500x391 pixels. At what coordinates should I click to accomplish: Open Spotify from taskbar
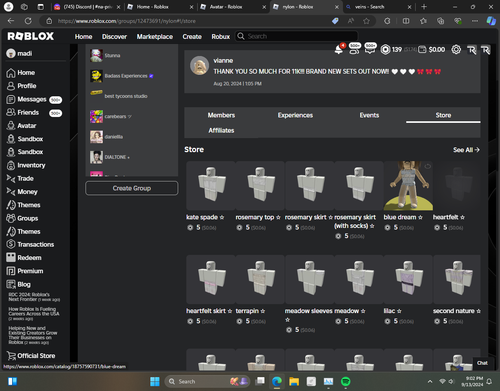[346, 381]
